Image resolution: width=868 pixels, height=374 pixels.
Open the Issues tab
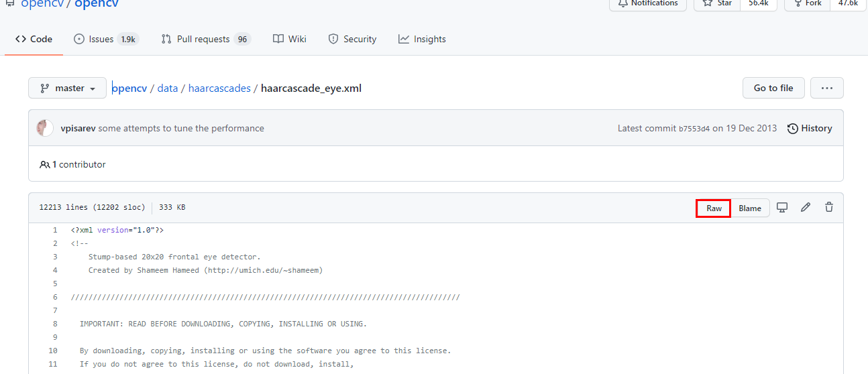[106, 39]
